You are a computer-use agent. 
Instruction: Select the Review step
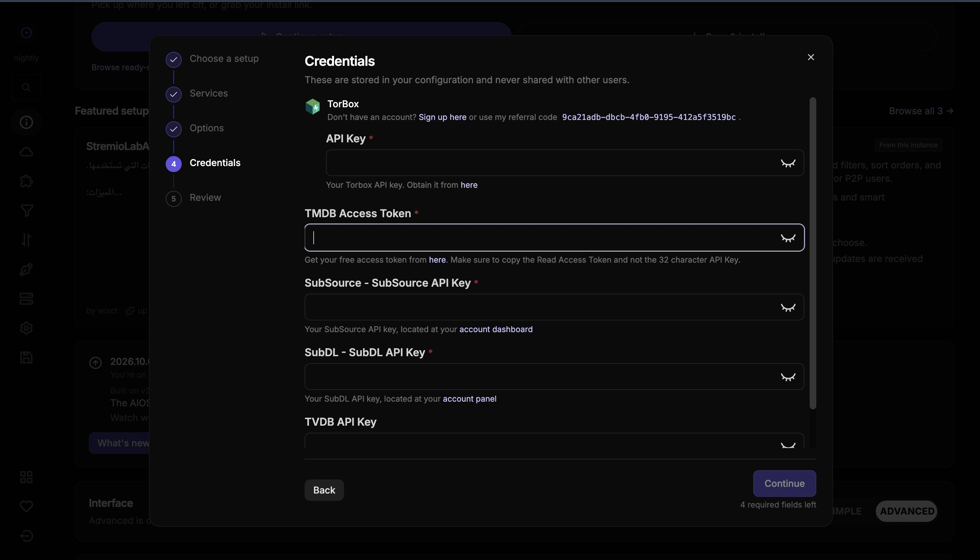193,198
